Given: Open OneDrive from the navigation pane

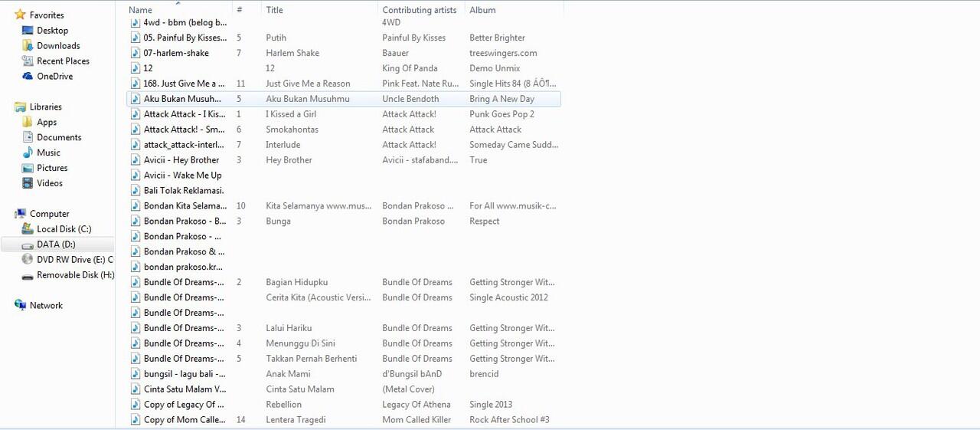Looking at the screenshot, I should point(55,76).
